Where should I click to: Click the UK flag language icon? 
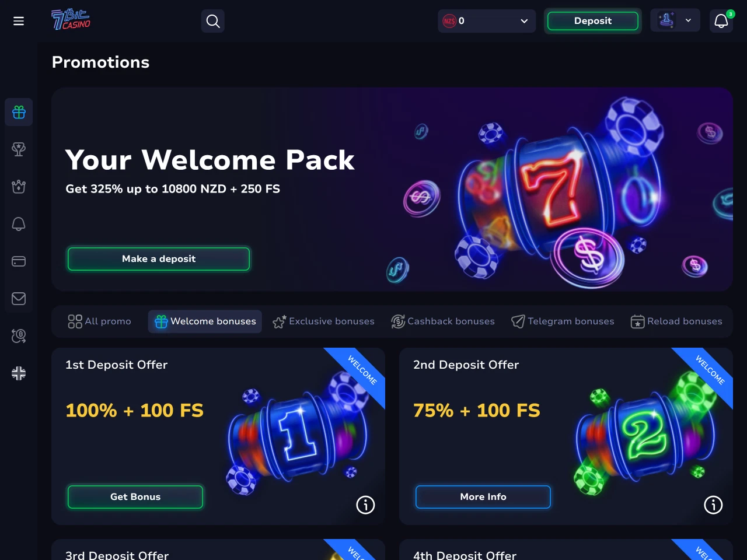point(19,373)
